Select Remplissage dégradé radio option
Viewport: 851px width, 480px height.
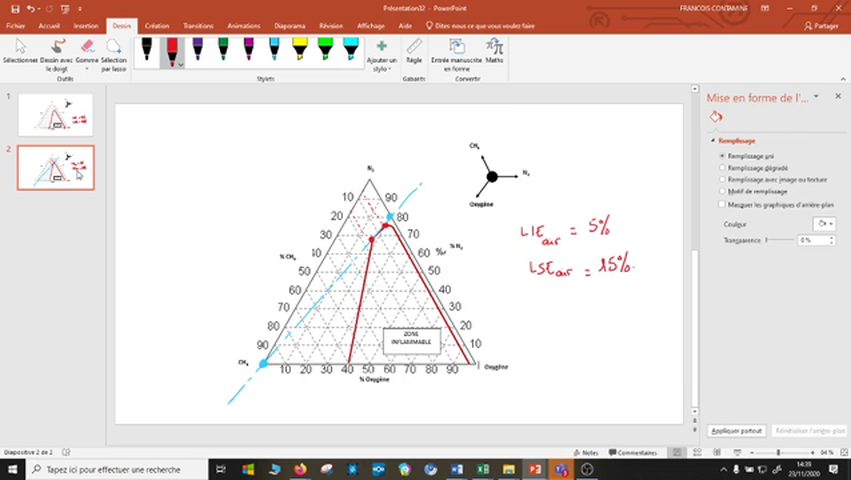pos(723,168)
